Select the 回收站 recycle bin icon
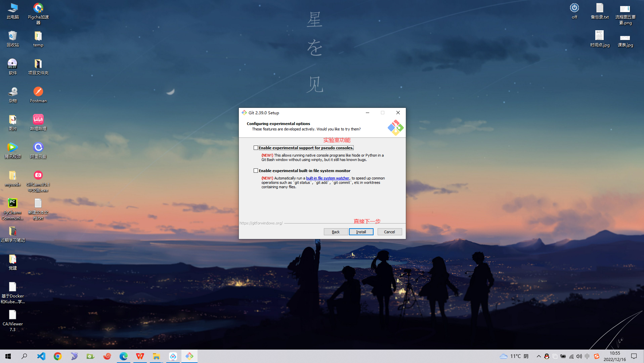The height and width of the screenshot is (363, 644). pos(13,39)
